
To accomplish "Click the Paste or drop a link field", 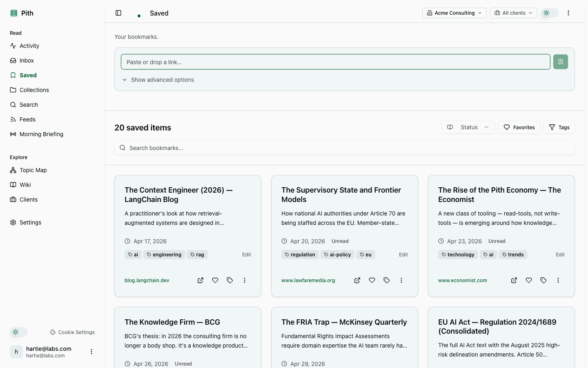I will [336, 62].
